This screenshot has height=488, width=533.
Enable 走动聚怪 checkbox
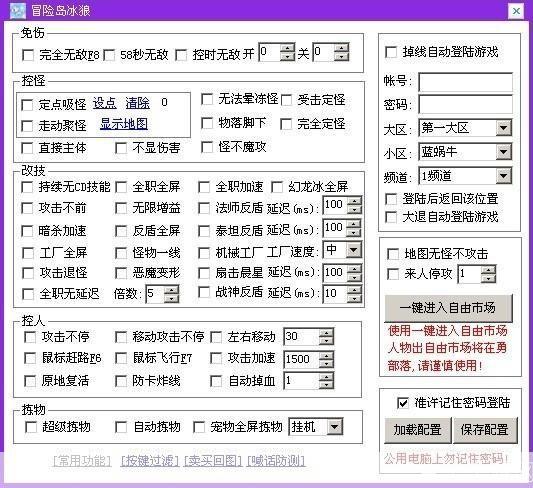click(x=27, y=126)
